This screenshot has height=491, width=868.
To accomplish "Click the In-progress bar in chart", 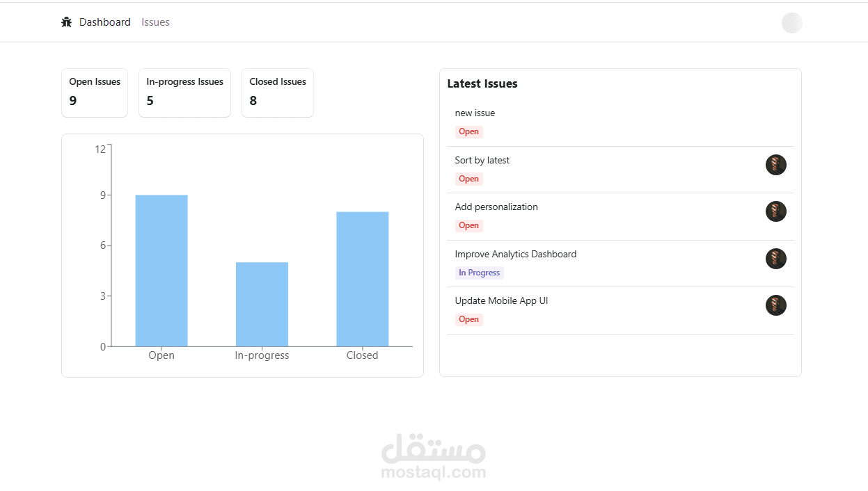I will [262, 304].
